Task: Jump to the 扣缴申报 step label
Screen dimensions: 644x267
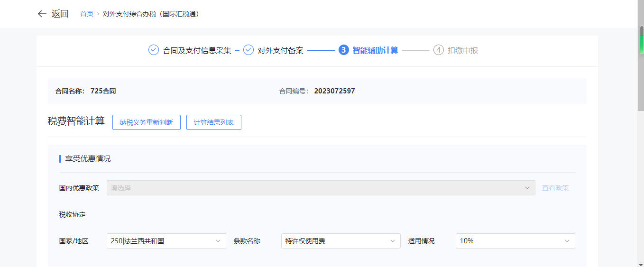Action: coord(462,50)
